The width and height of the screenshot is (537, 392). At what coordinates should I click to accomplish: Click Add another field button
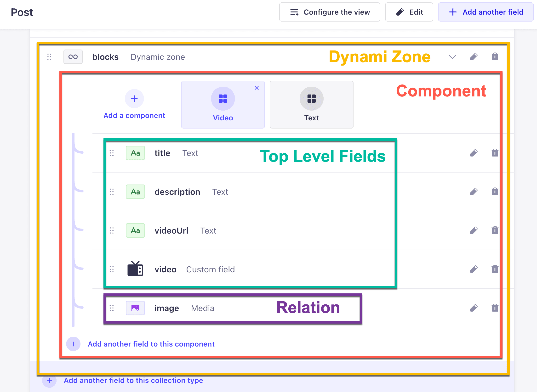486,12
